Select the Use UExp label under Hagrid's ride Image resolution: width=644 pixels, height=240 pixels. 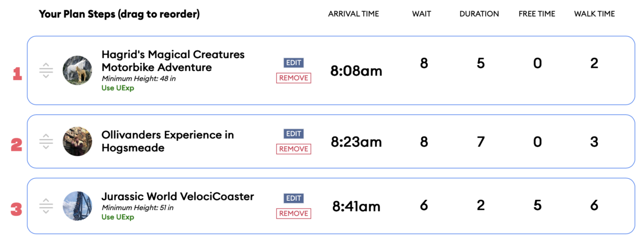tap(118, 88)
